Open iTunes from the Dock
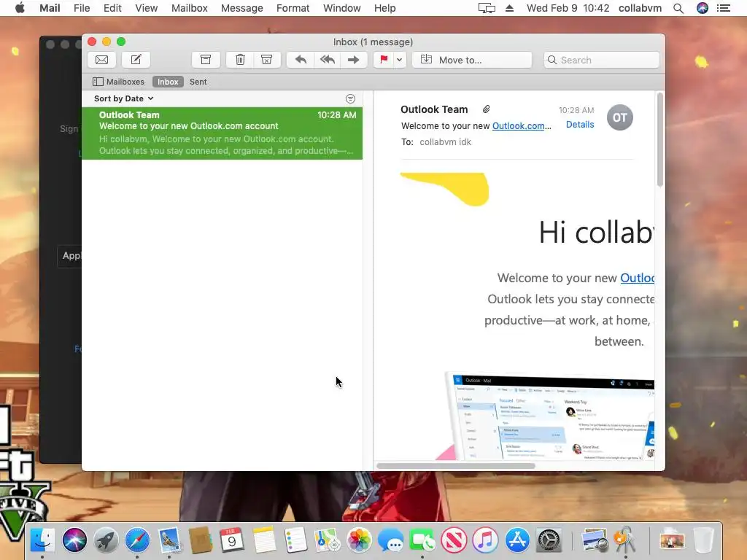The image size is (747, 560). 485,540
